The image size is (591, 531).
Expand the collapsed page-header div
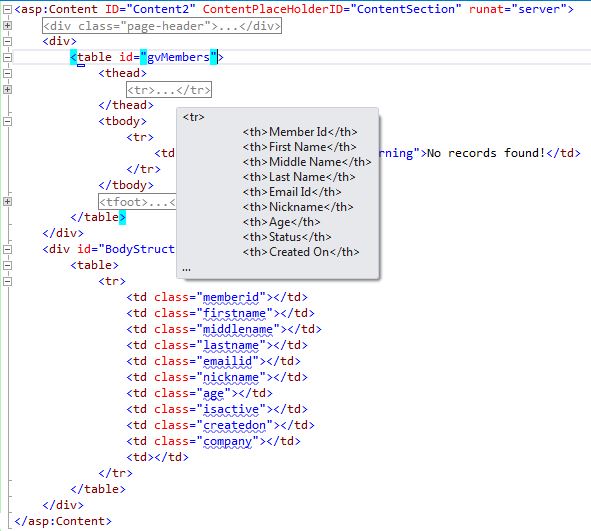pos(8,26)
